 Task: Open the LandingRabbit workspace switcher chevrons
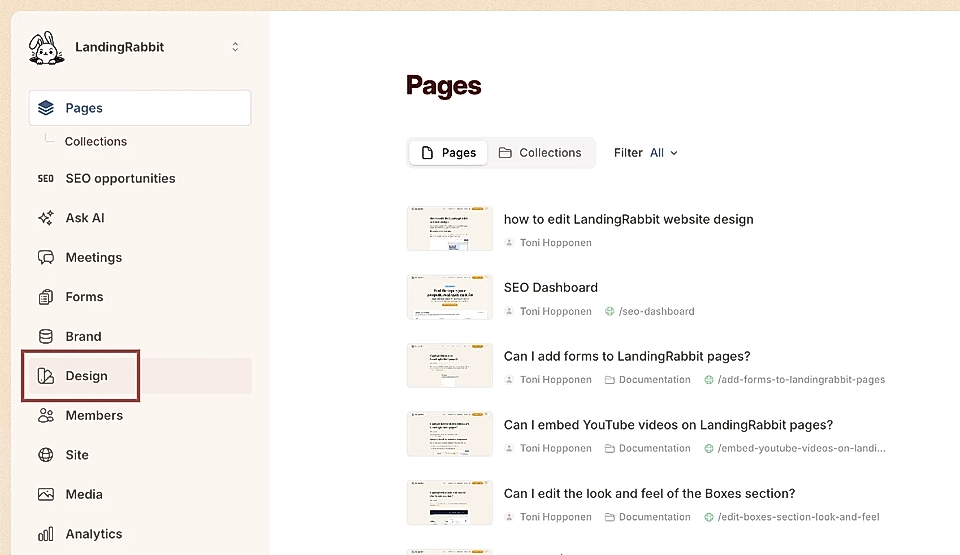click(x=235, y=47)
